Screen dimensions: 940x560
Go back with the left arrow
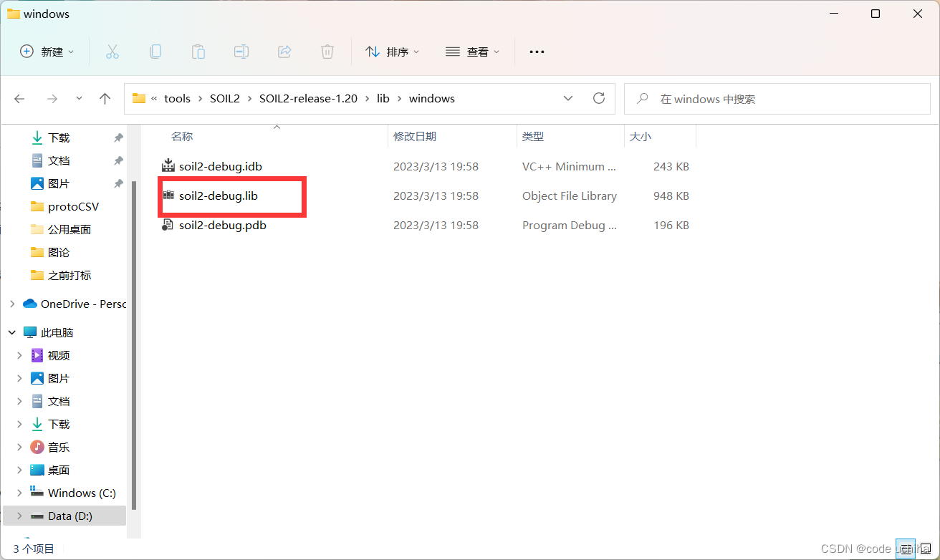[19, 99]
